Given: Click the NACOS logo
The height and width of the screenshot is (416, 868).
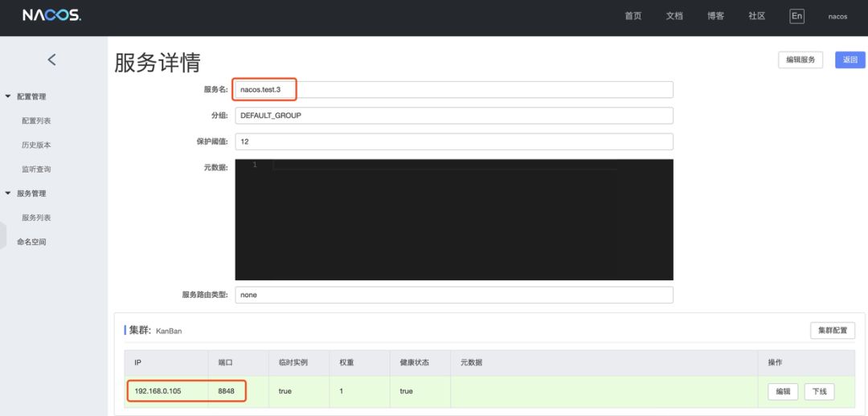Looking at the screenshot, I should pos(51,16).
